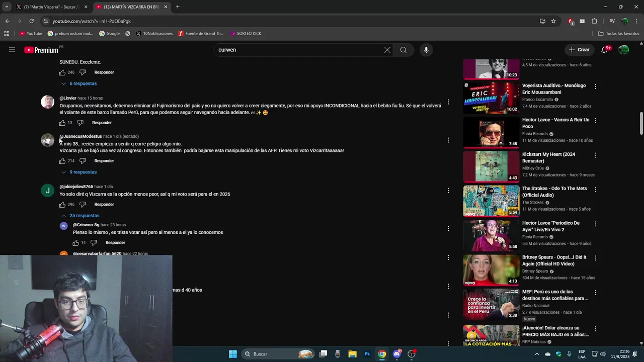Bookmark this page with the star icon
Image resolution: width=644 pixels, height=362 pixels.
553,21
